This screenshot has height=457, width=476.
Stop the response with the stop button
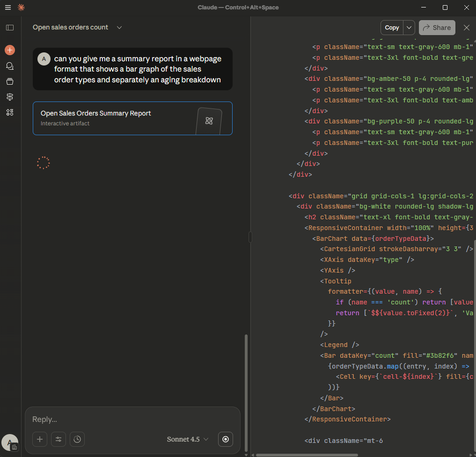pos(226,439)
